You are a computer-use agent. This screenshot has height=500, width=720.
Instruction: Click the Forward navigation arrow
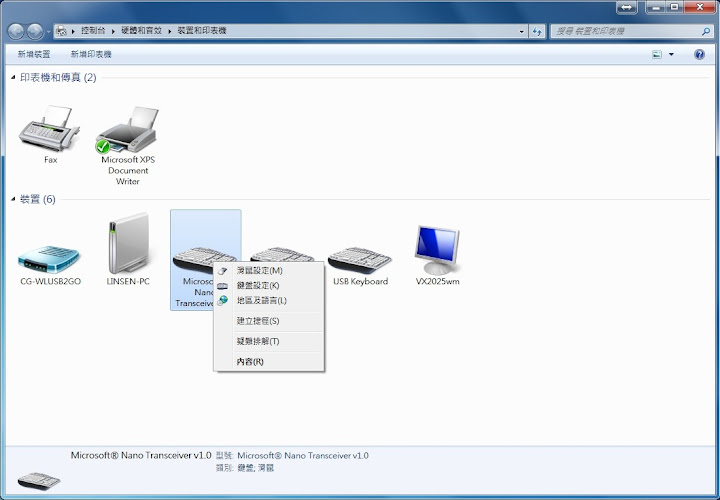[35, 31]
